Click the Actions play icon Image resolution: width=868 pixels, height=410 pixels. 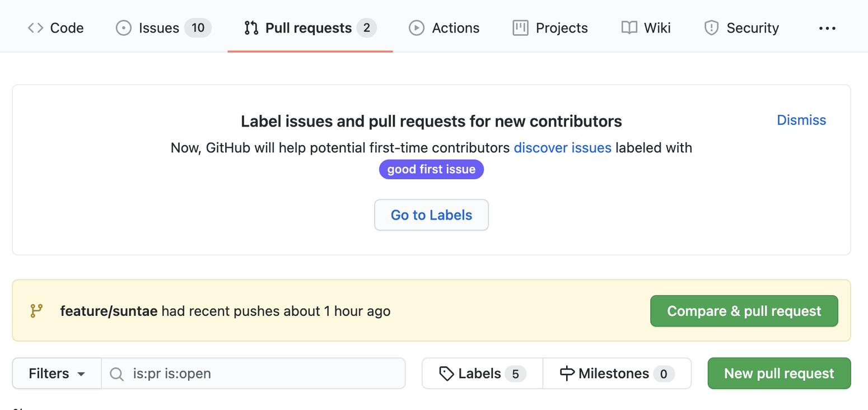tap(417, 28)
